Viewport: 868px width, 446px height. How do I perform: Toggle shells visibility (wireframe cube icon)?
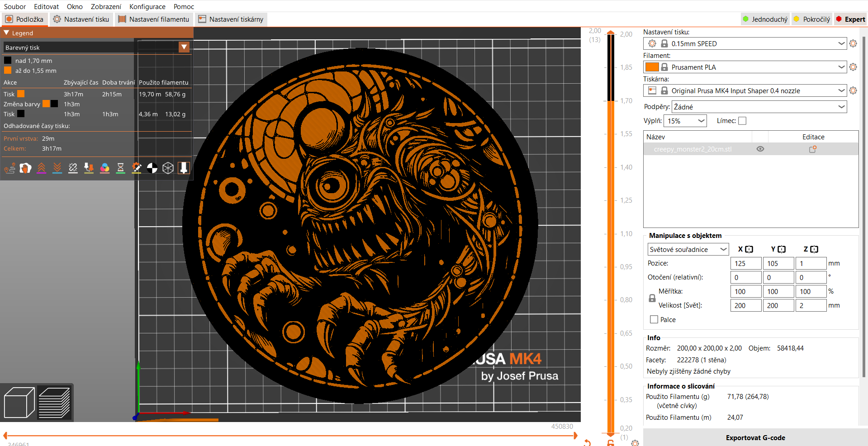(168, 168)
